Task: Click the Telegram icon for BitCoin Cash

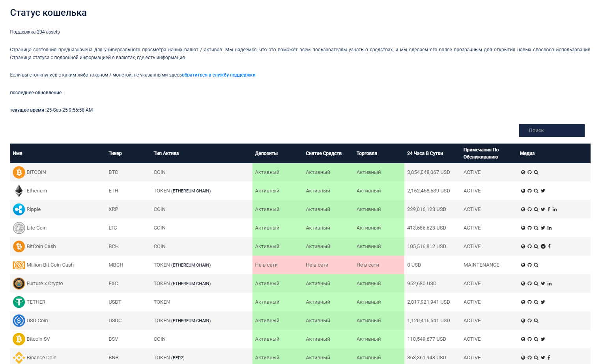Action: 543,246
